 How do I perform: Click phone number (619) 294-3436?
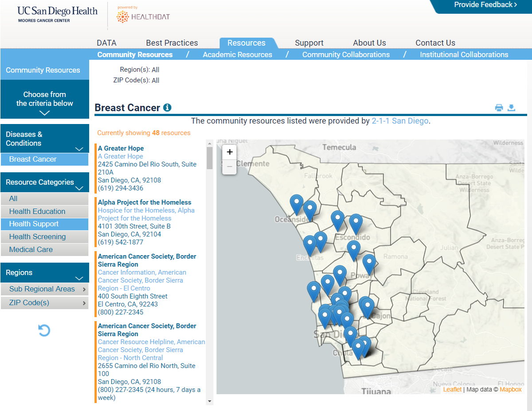coord(121,188)
